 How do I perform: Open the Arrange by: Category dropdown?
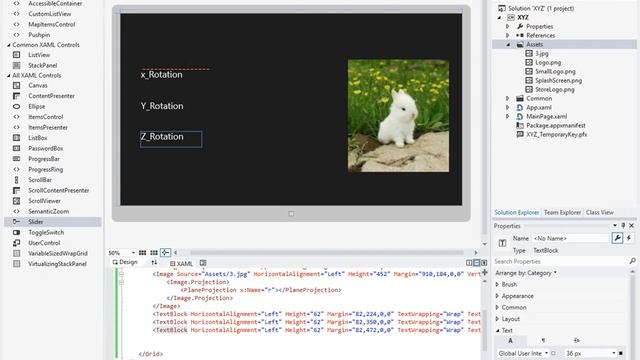click(x=526, y=273)
